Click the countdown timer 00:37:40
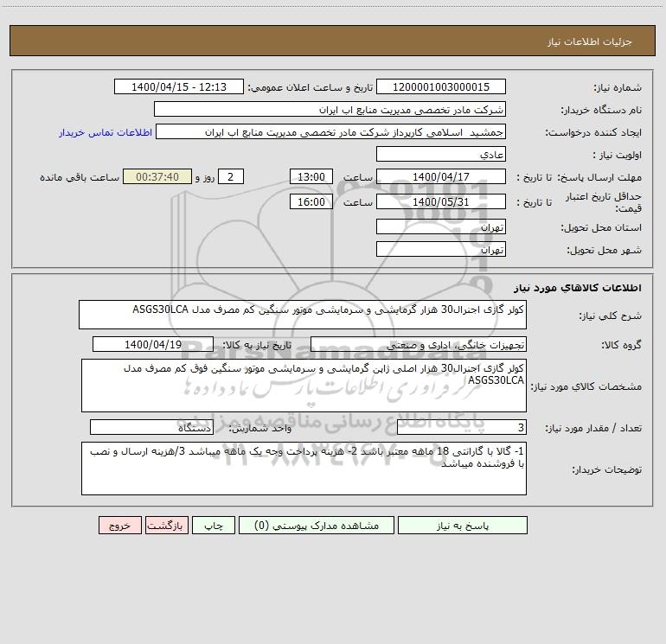Image resolution: width=666 pixels, height=644 pixels. click(x=157, y=176)
